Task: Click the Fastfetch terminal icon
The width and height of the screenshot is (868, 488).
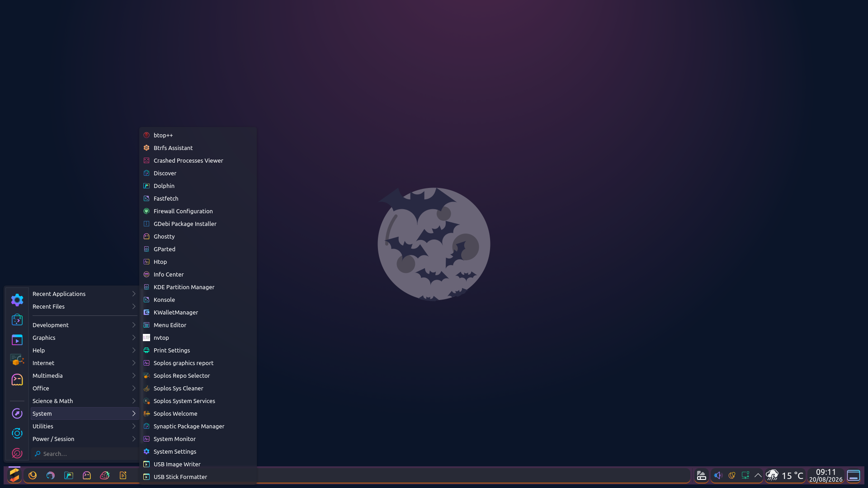Action: tap(146, 198)
